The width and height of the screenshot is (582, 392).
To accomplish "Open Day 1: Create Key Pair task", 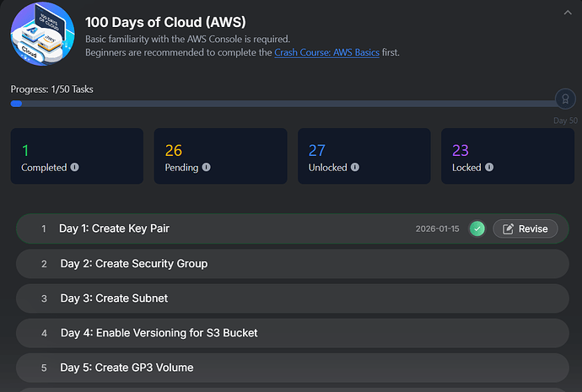I will [115, 228].
